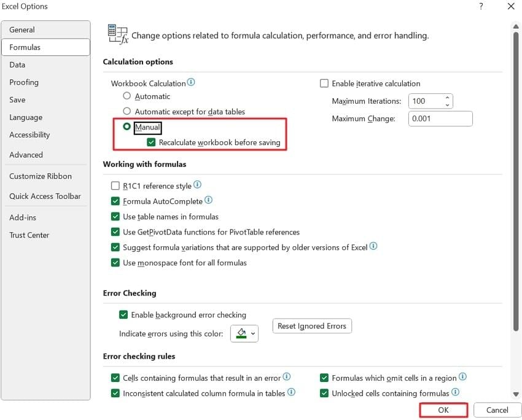Toggle Recalculate workbook before saving
The height and width of the screenshot is (420, 522).
[x=151, y=142]
